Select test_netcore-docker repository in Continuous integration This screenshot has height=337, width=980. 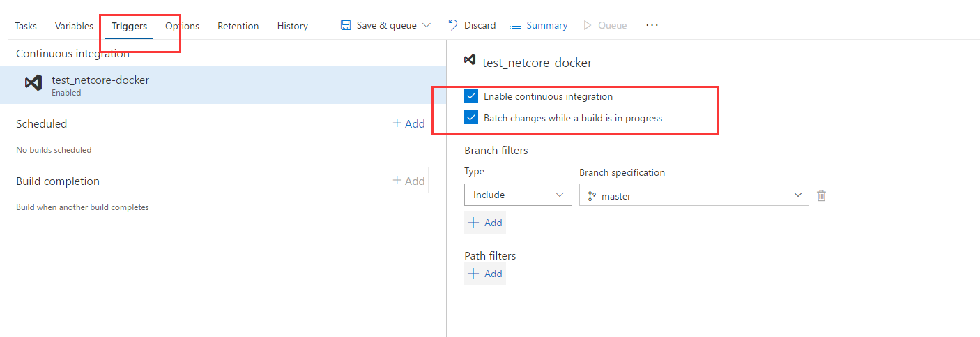(223, 84)
